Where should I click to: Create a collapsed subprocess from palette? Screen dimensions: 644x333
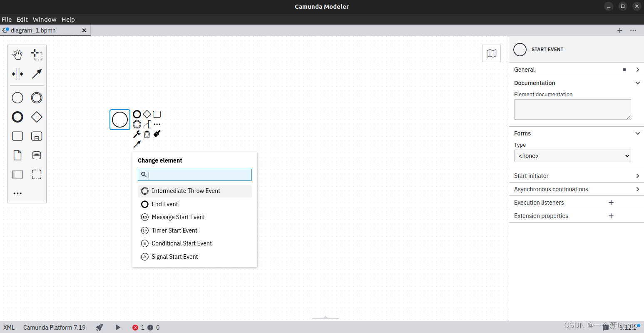coord(37,136)
